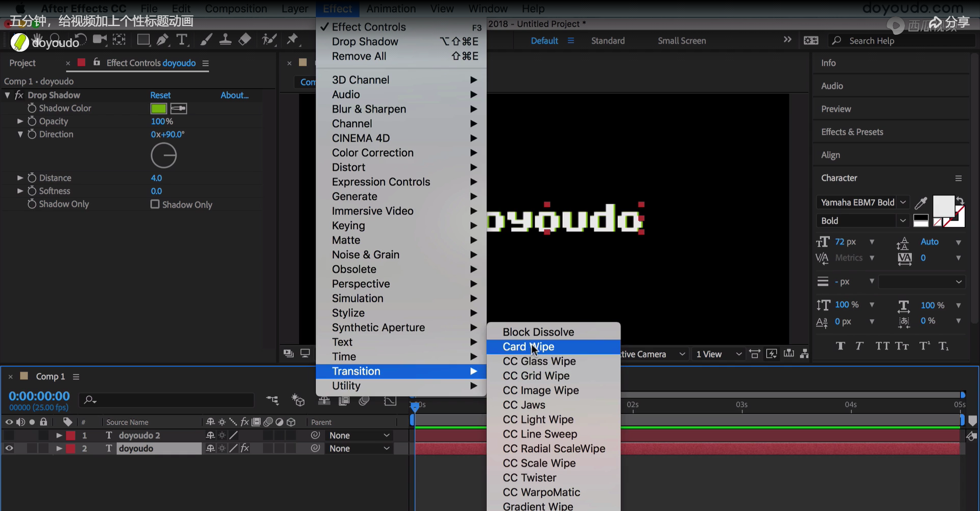Select the Brush tool

(x=206, y=40)
